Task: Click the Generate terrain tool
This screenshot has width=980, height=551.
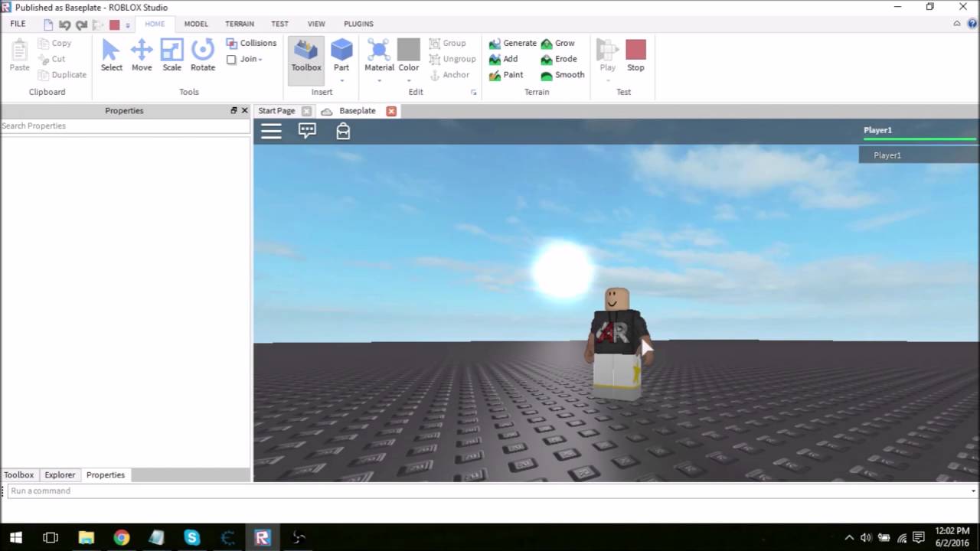Action: [513, 44]
